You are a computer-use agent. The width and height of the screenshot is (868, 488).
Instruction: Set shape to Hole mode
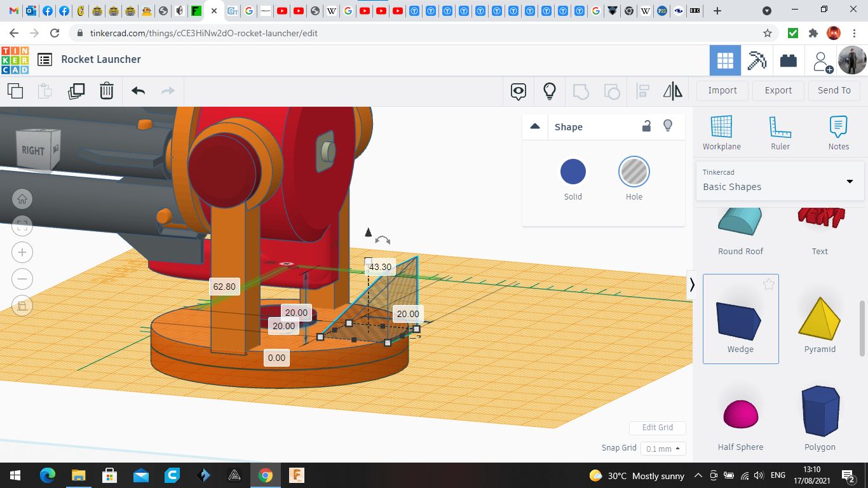click(634, 172)
